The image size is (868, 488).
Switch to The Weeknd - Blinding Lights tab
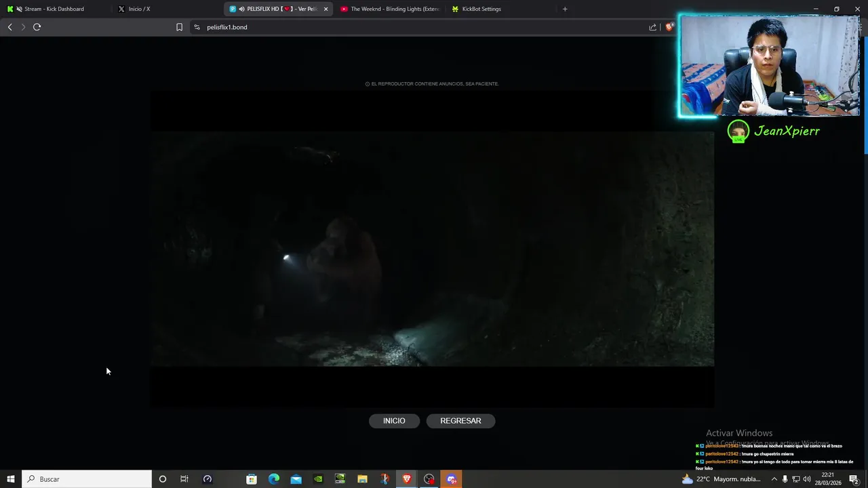click(x=390, y=9)
